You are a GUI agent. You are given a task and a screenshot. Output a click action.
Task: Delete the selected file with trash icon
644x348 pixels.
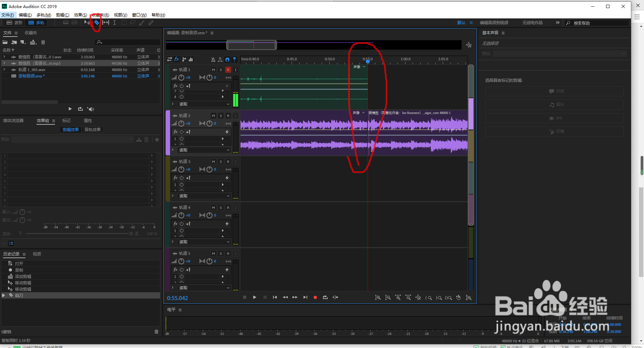pyautogui.click(x=43, y=42)
